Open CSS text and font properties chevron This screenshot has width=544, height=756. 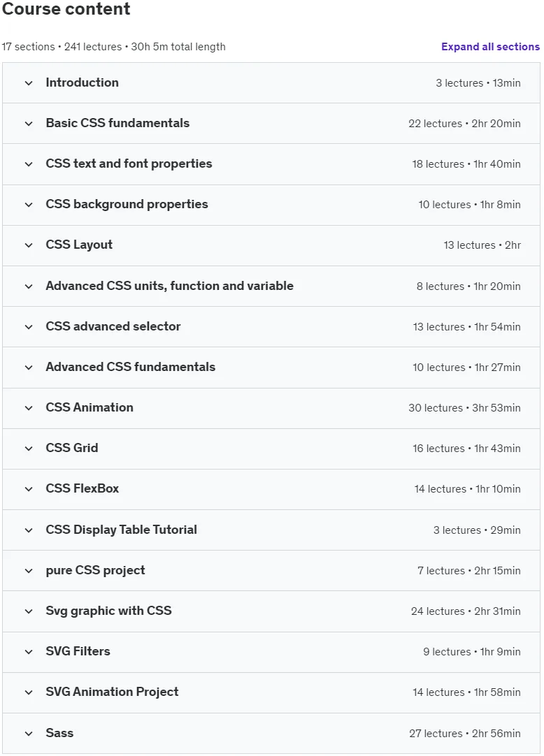point(29,164)
